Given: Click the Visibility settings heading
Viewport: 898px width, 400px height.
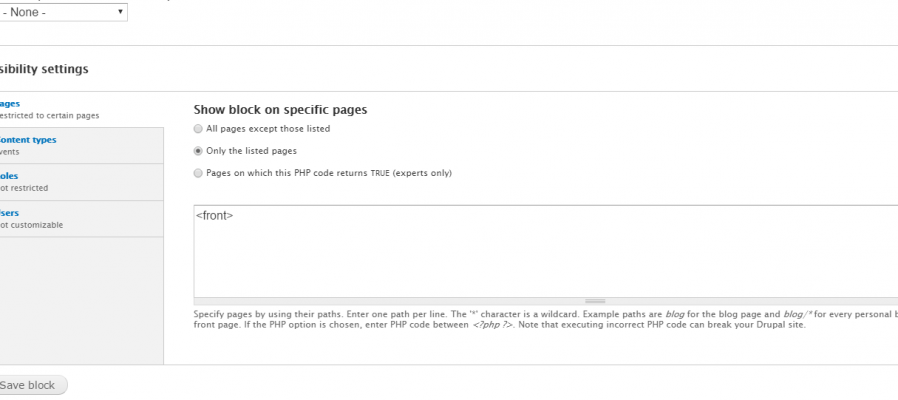Looking at the screenshot, I should click(x=44, y=69).
